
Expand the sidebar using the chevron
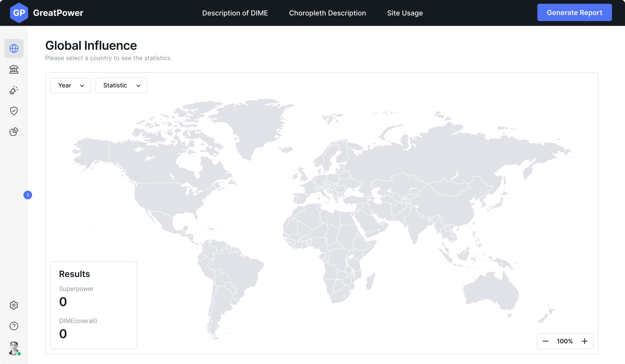click(x=28, y=195)
